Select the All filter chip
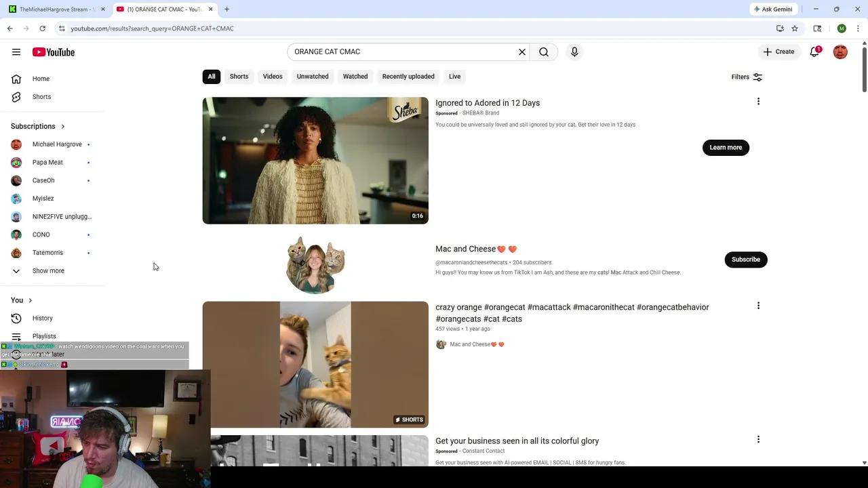Image resolution: width=868 pixels, height=488 pixels. (x=212, y=77)
